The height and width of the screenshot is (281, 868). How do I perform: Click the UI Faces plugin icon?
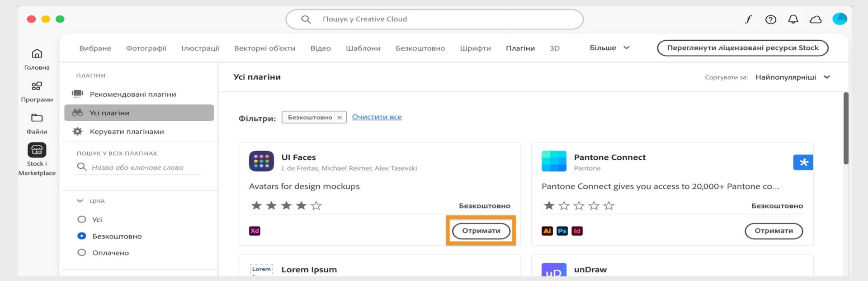click(x=261, y=162)
